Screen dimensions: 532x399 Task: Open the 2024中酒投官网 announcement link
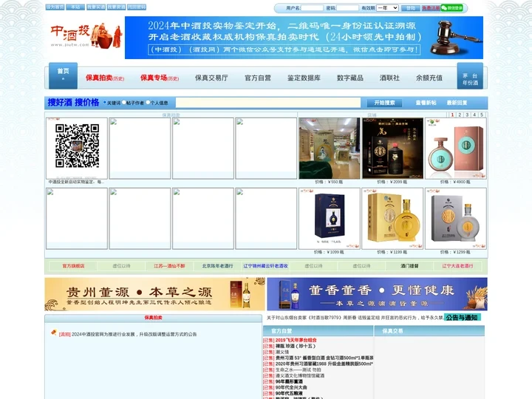point(134,334)
